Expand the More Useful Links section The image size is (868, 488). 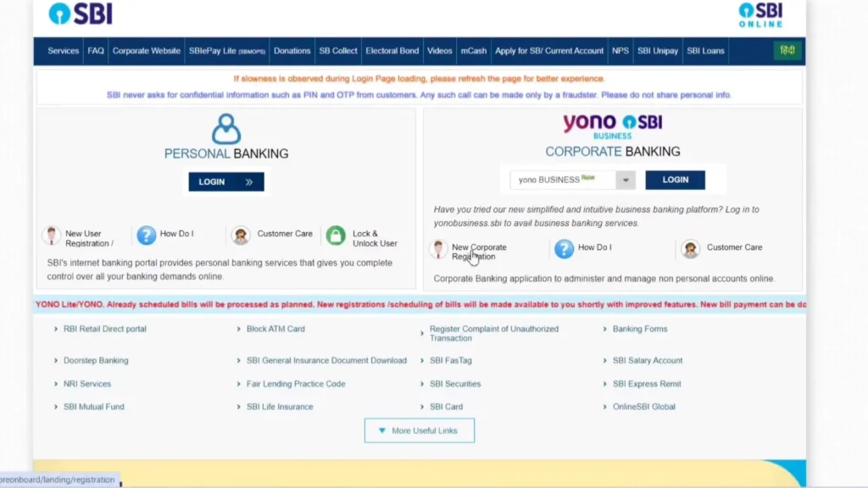(419, 430)
